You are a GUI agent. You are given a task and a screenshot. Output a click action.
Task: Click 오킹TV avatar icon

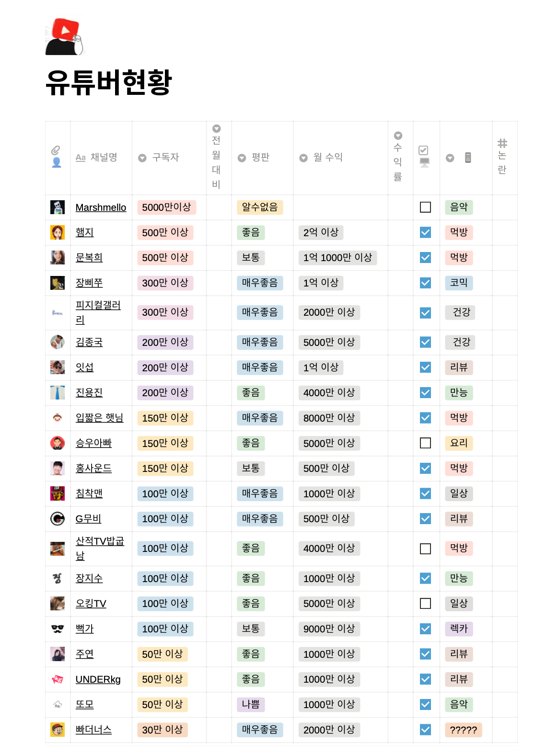tap(58, 604)
